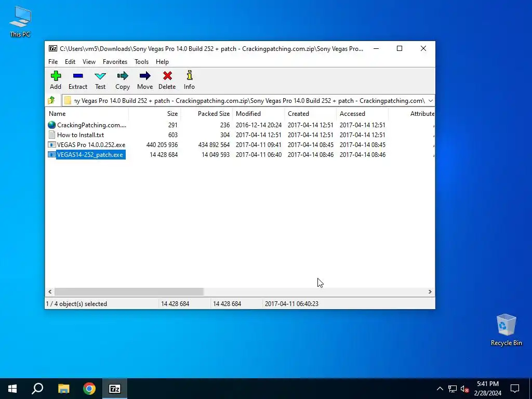Minimize the 7-Zip window
Image resolution: width=532 pixels, height=399 pixels.
[x=376, y=48]
